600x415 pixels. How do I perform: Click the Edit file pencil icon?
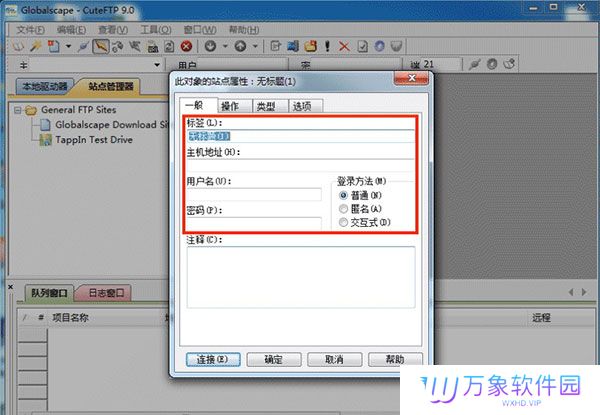point(276,47)
